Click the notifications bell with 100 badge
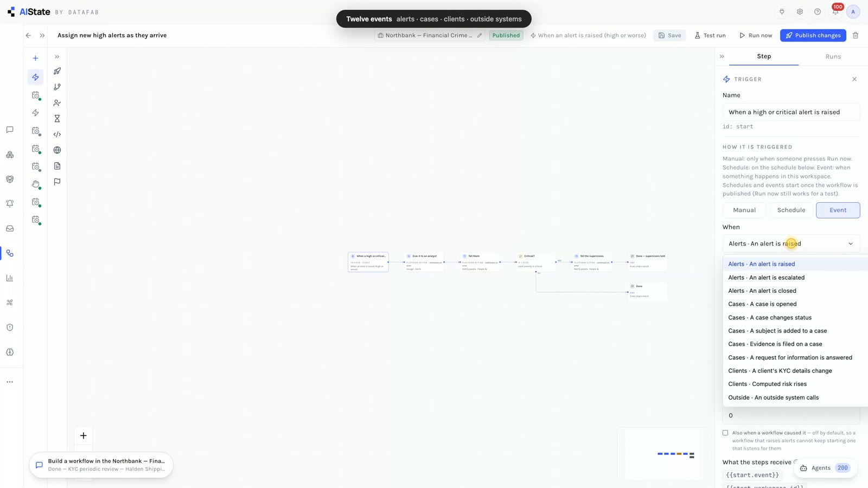Viewport: 868px width, 488px height. pyautogui.click(x=835, y=11)
